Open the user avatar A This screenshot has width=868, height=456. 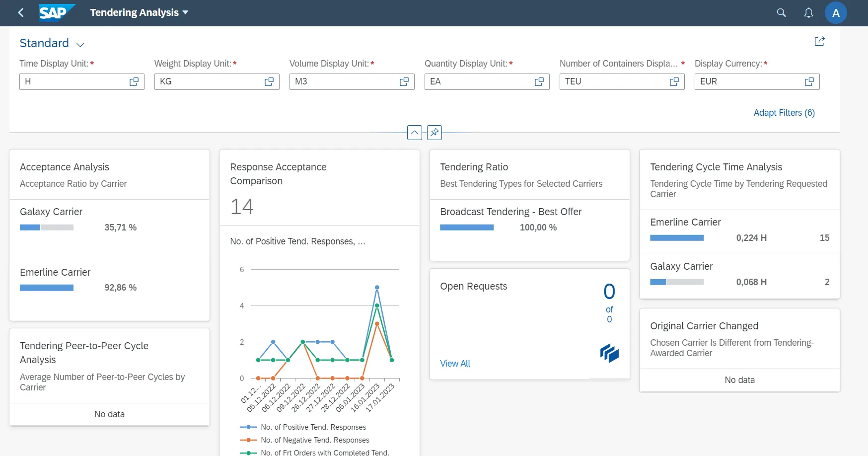[836, 13]
